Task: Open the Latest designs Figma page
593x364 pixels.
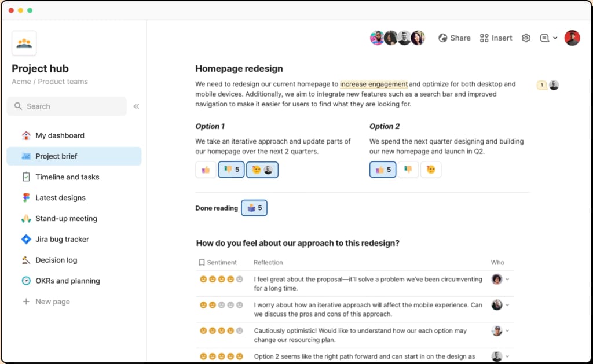Action: pyautogui.click(x=60, y=198)
